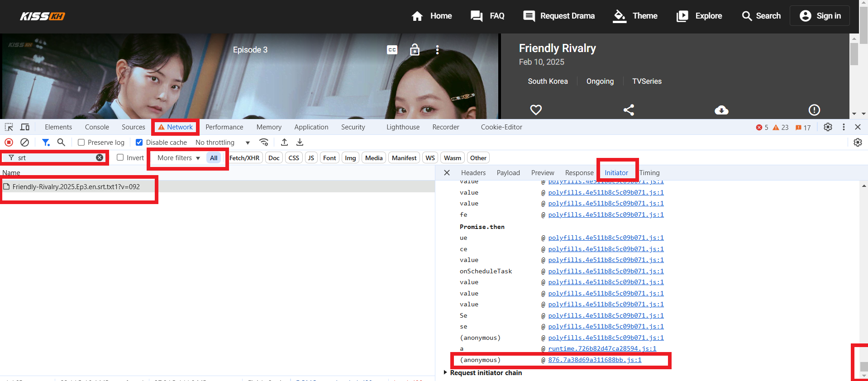Click the share icon under Friendly Rivalry

[x=629, y=110]
